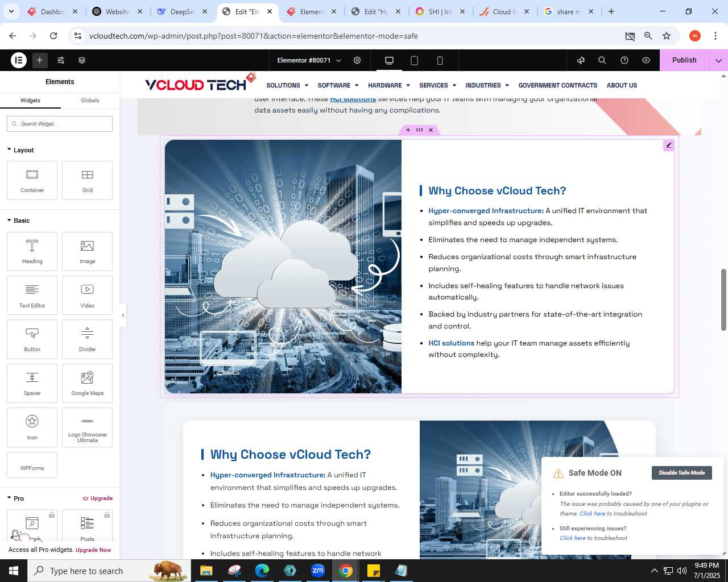Click the cloud computing image
The height and width of the screenshot is (582, 728).
tap(283, 267)
